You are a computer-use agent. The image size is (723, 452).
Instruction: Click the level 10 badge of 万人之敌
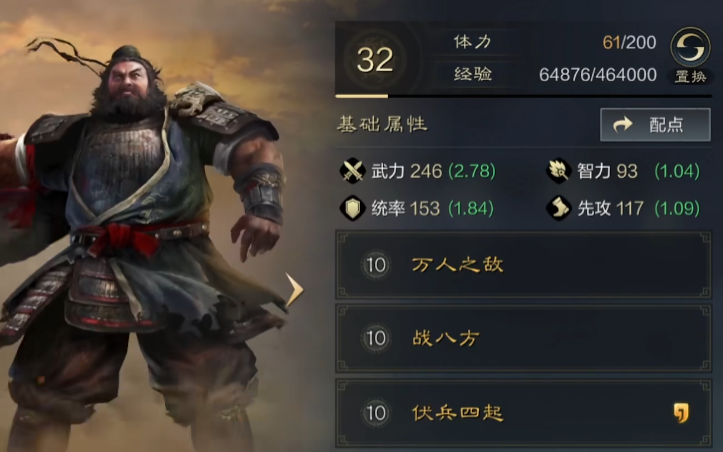[x=376, y=265]
